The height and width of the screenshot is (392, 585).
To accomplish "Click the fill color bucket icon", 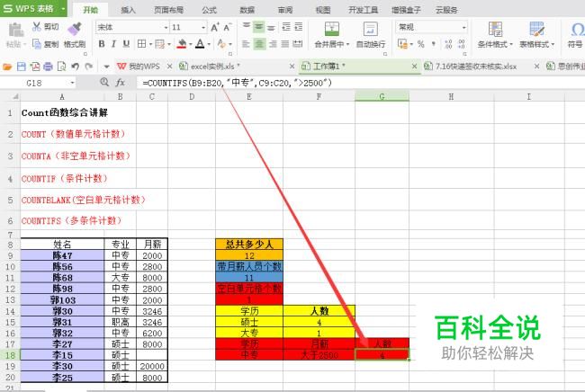I will (182, 44).
